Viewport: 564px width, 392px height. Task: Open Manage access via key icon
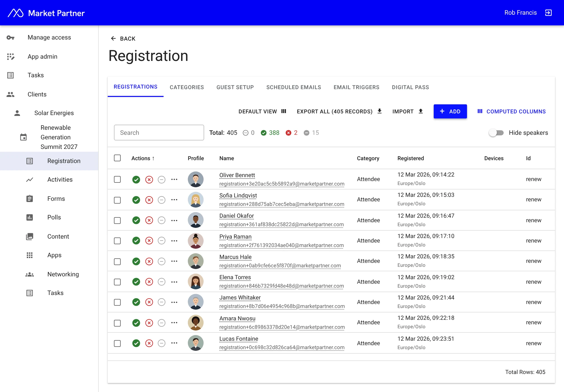click(x=10, y=38)
